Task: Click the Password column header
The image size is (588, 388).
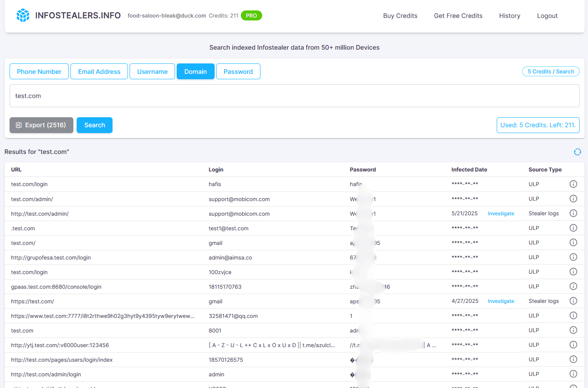Action: click(363, 169)
